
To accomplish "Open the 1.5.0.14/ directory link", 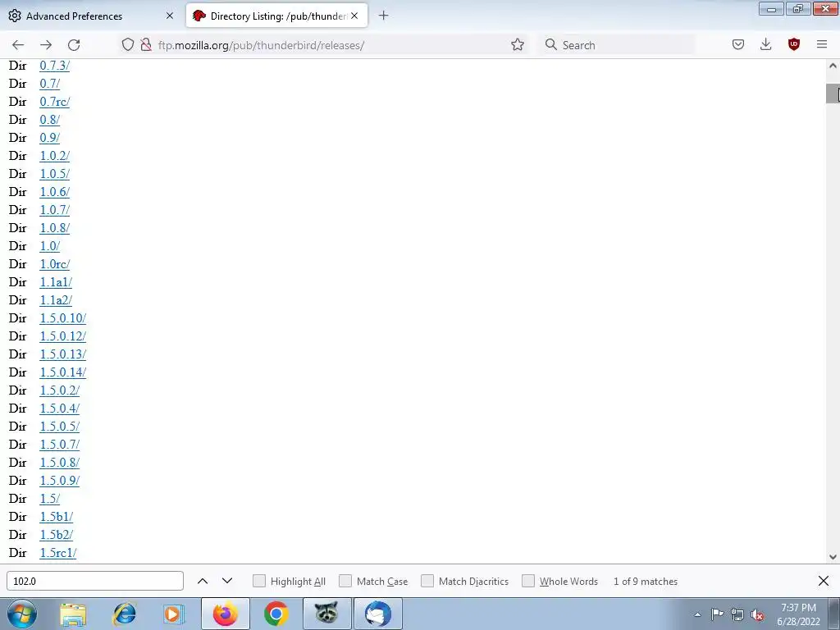I will (x=62, y=372).
